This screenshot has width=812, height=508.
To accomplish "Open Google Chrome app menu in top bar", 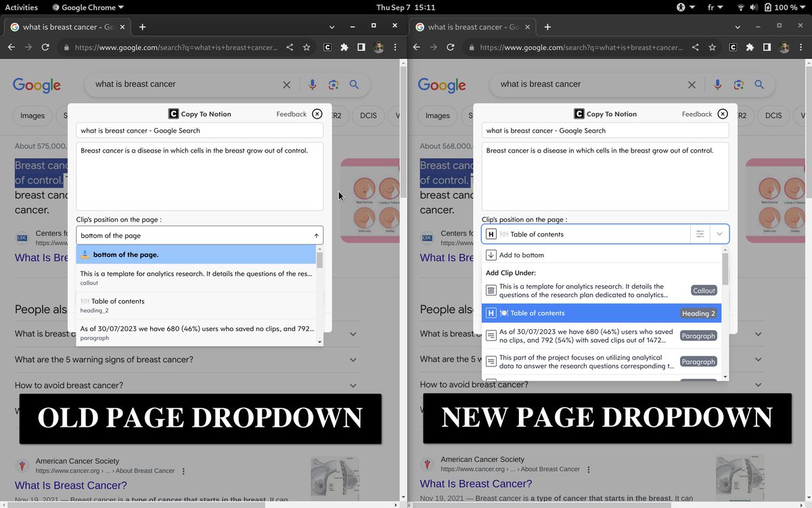I will pos(88,7).
